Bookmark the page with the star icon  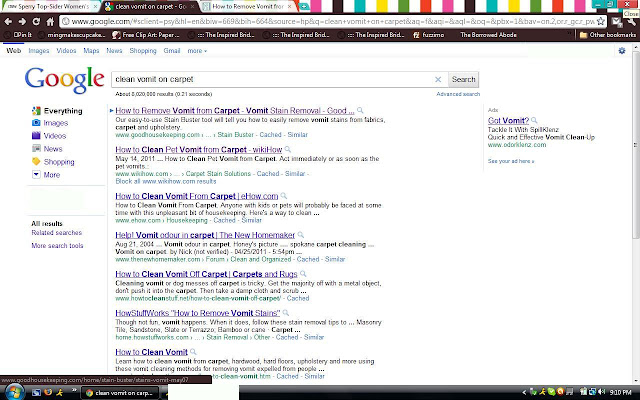point(601,21)
